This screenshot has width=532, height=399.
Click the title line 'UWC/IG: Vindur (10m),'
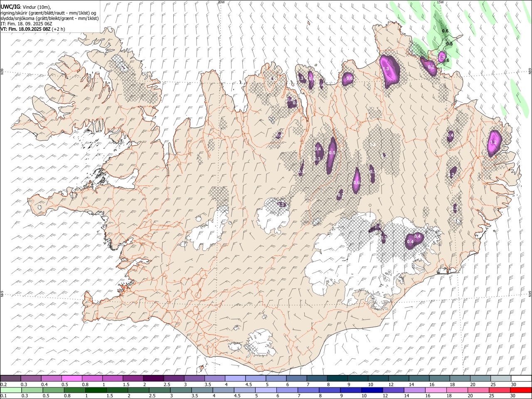[x=26, y=7]
